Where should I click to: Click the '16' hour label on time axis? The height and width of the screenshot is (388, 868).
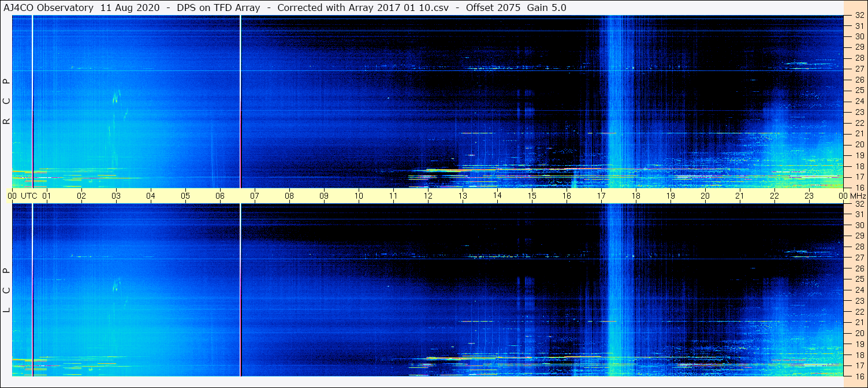click(567, 196)
